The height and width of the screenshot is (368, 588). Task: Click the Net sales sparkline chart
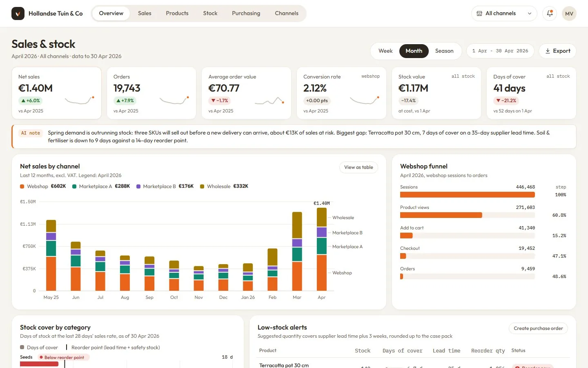click(x=80, y=100)
